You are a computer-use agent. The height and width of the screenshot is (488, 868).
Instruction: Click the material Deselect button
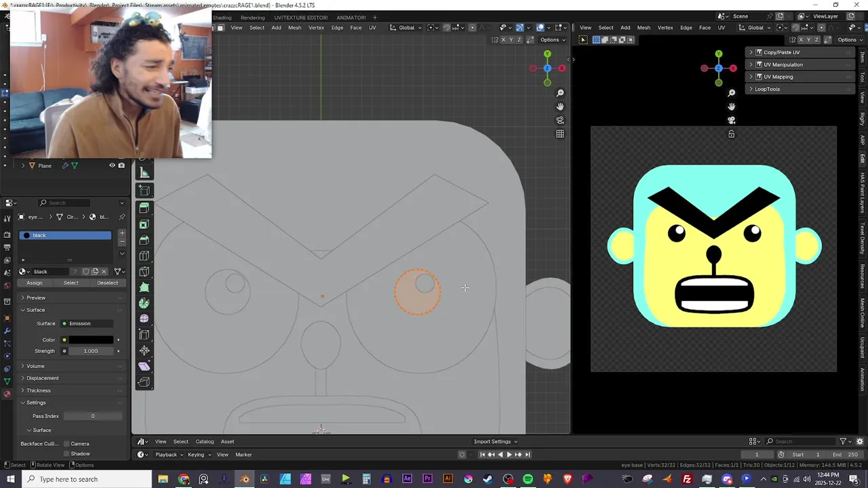[107, 283]
